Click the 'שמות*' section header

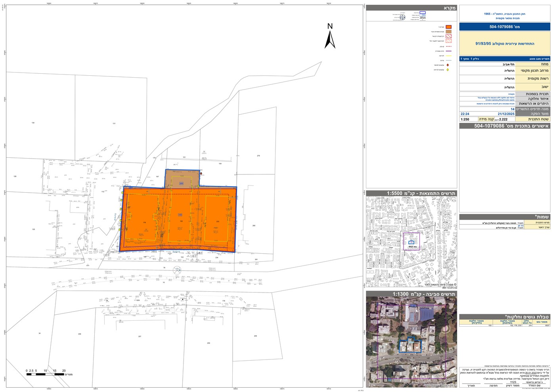pyautogui.click(x=505, y=217)
